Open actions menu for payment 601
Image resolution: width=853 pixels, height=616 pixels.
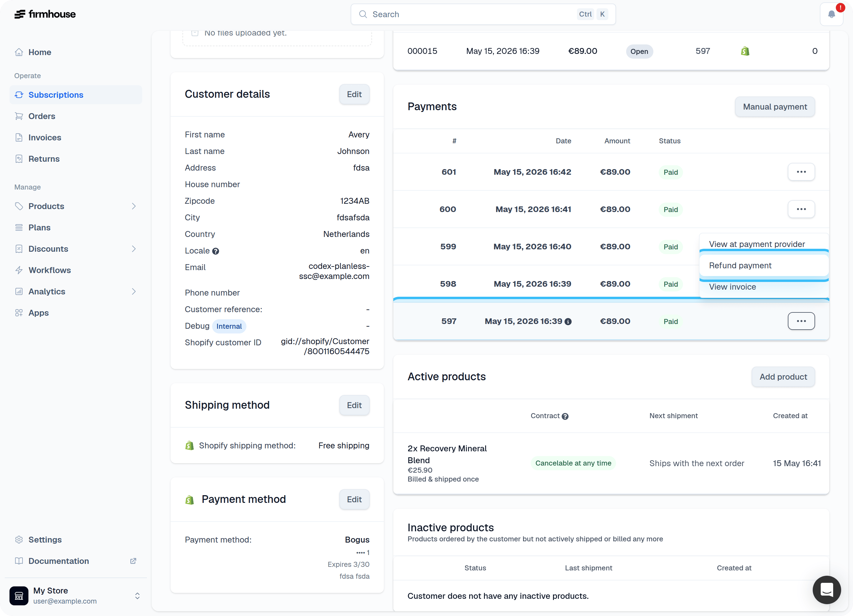[801, 172]
